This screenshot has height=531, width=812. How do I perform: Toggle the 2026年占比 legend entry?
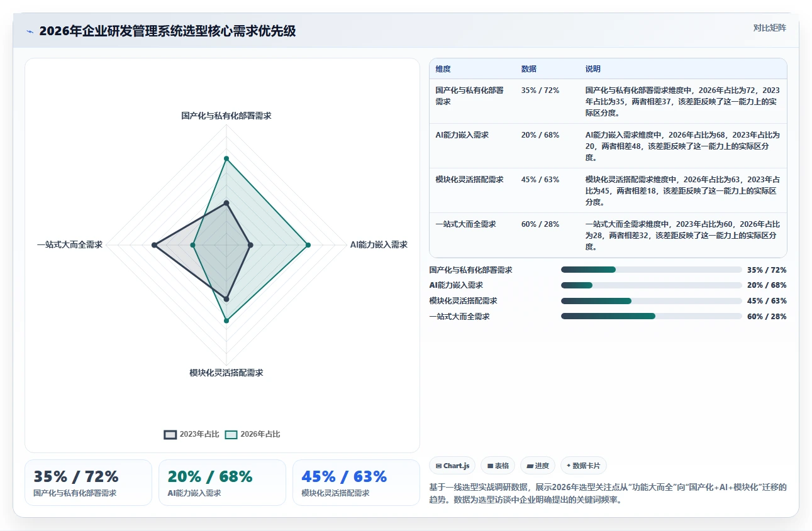(x=252, y=434)
